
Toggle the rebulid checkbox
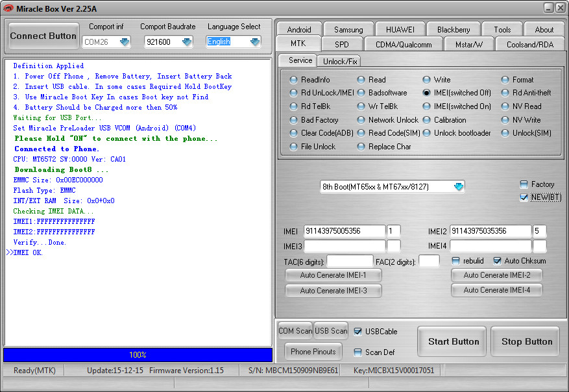coord(455,261)
